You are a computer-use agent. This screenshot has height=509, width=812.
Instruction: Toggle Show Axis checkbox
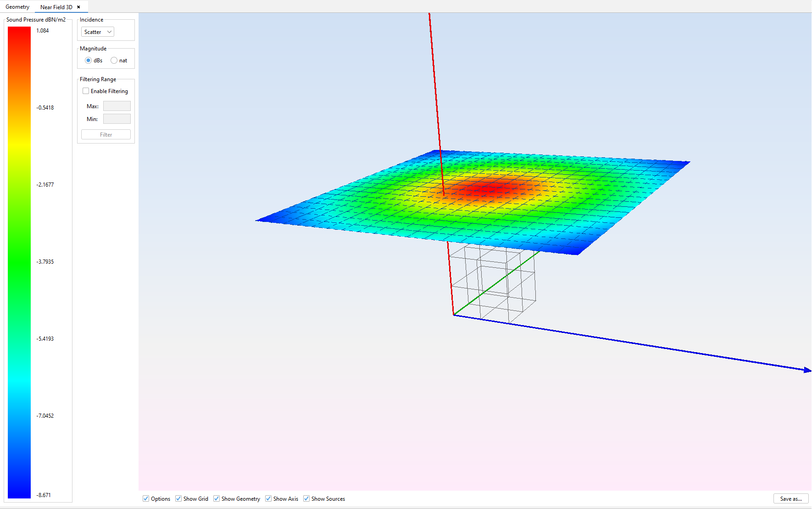[268, 499]
